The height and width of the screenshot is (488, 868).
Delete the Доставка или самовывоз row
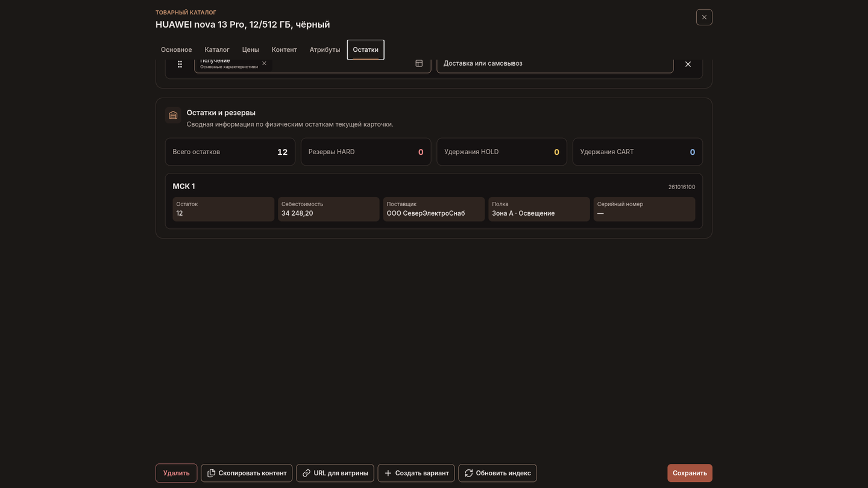pyautogui.click(x=688, y=64)
